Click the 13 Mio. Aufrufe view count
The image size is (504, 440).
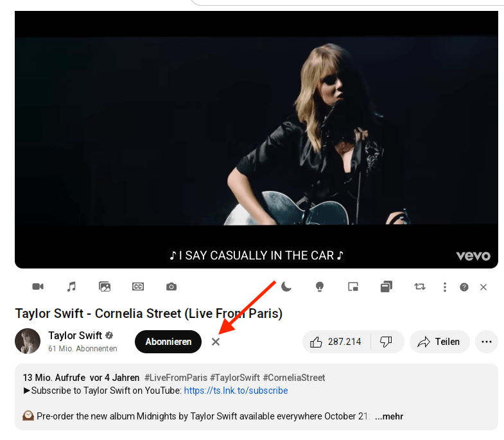coord(54,378)
